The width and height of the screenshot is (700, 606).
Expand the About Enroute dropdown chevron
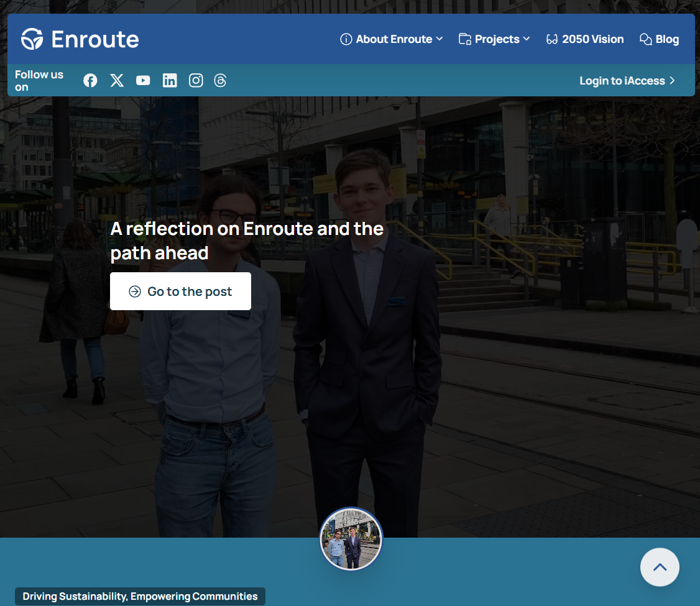(440, 39)
